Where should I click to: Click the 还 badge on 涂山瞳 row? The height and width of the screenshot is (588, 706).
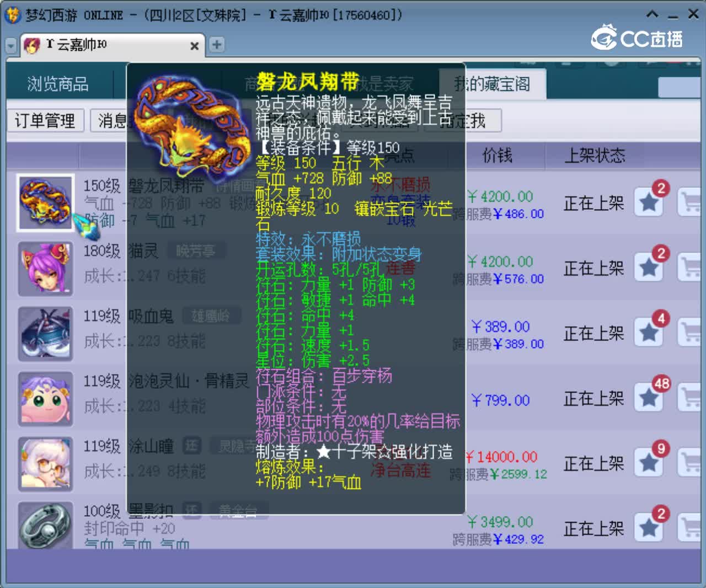[x=191, y=445]
